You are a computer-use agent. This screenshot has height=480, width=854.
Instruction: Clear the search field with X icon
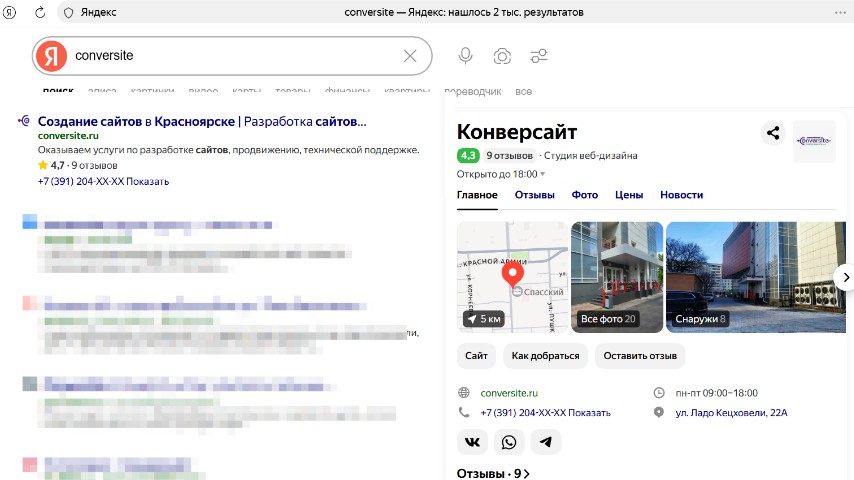(x=410, y=56)
